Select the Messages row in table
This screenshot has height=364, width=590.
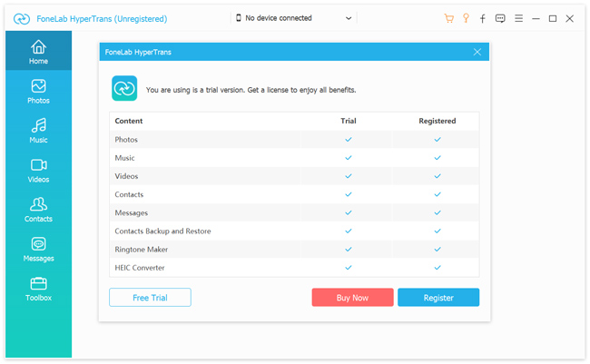click(x=294, y=212)
